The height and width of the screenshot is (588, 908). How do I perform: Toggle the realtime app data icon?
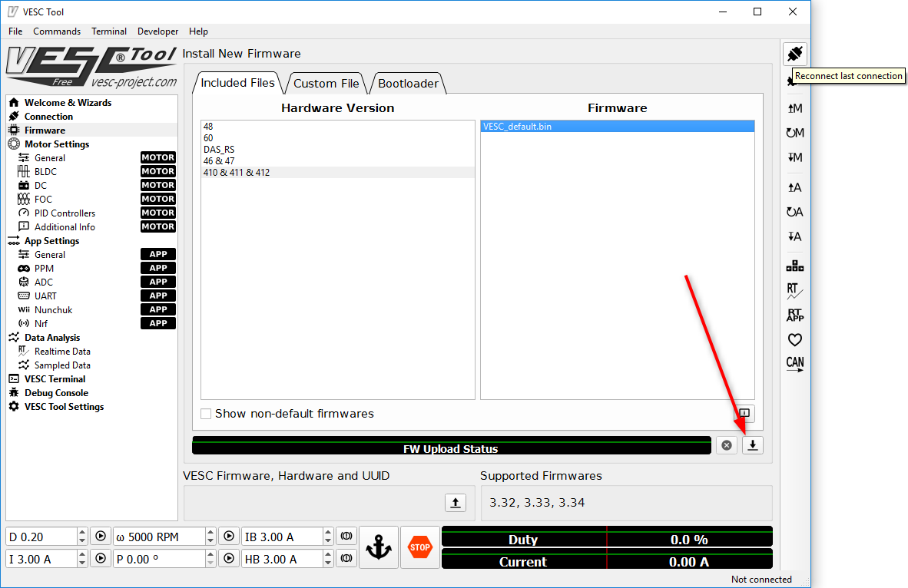tap(794, 315)
